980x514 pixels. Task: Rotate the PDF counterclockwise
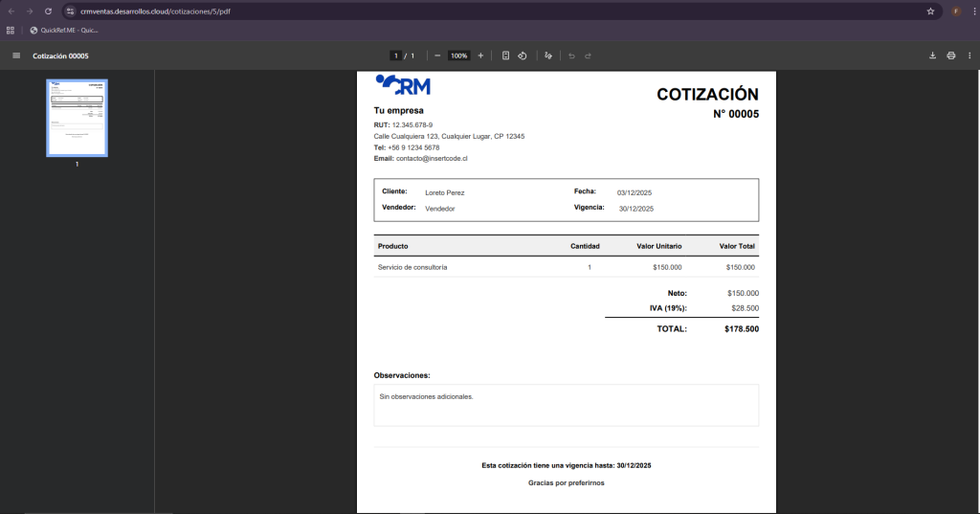point(523,56)
